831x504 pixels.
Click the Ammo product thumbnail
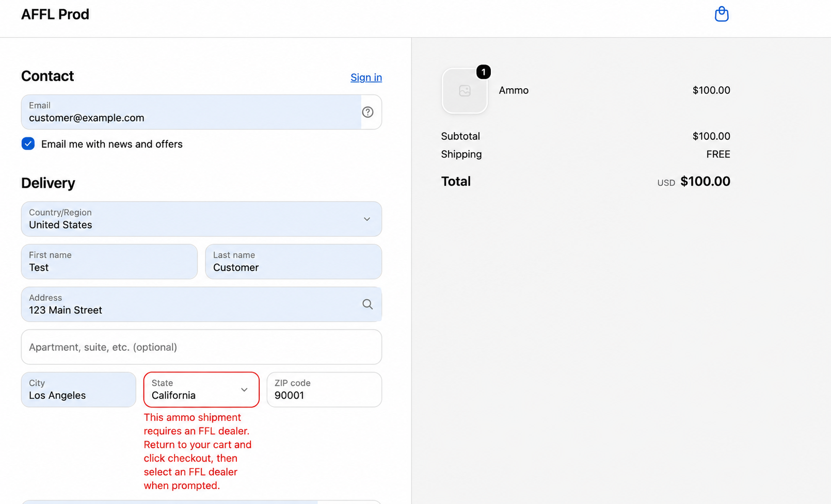pos(465,91)
